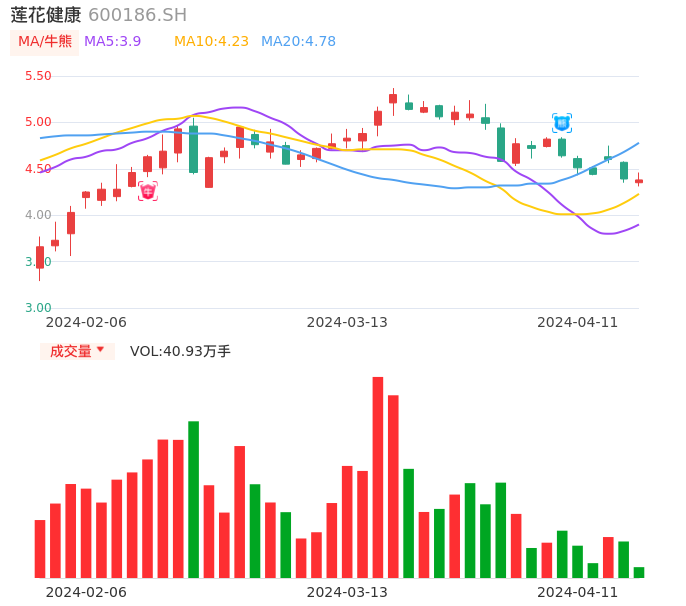
Task: Click the blue bear signal marker icon
Action: [562, 123]
